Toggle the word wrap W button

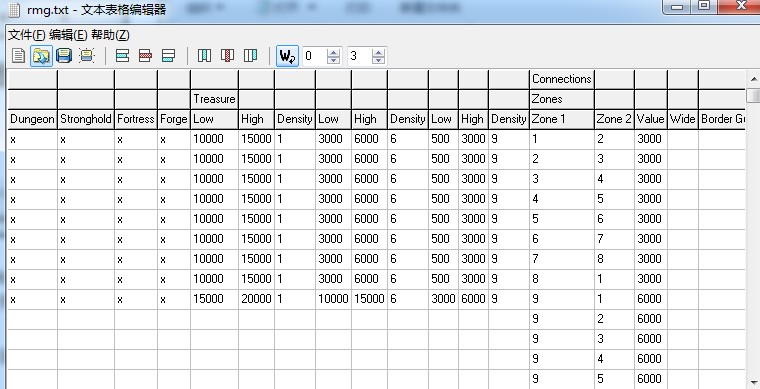(x=287, y=56)
